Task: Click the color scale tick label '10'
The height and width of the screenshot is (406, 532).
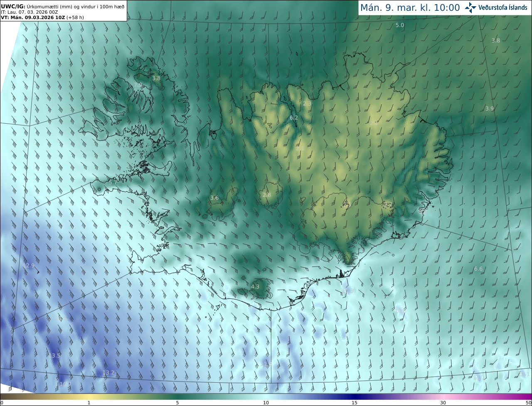Action: pos(266,403)
